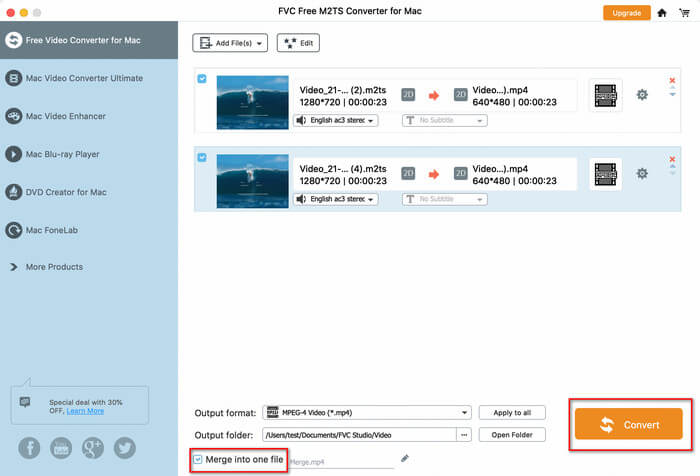
Task: Open output format film icon for (2).m2ts
Action: (605, 96)
